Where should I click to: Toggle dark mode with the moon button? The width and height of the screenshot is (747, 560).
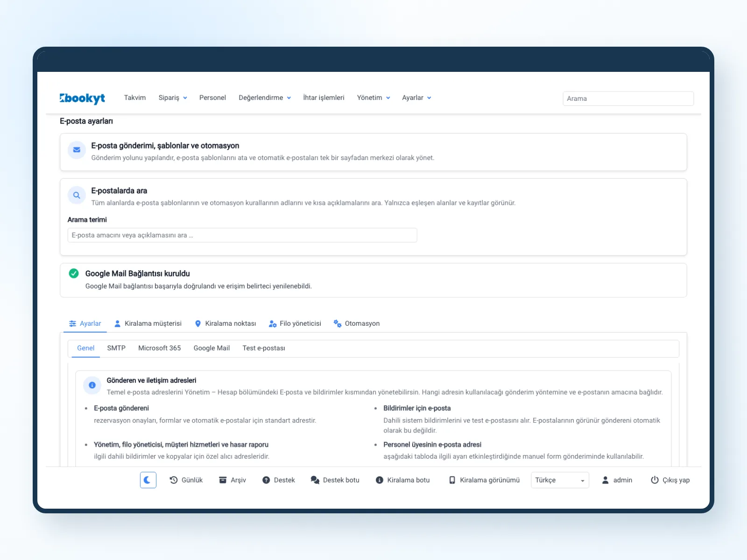pos(148,480)
